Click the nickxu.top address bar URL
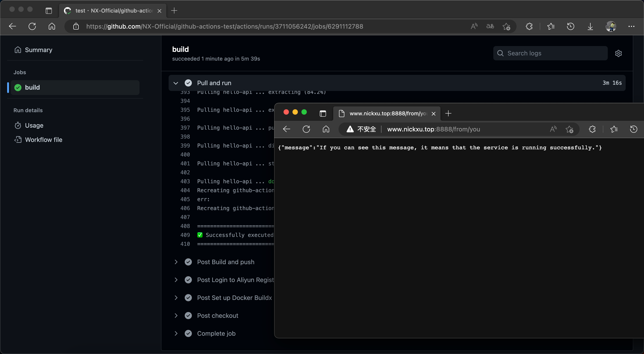The width and height of the screenshot is (644, 354). tap(434, 129)
